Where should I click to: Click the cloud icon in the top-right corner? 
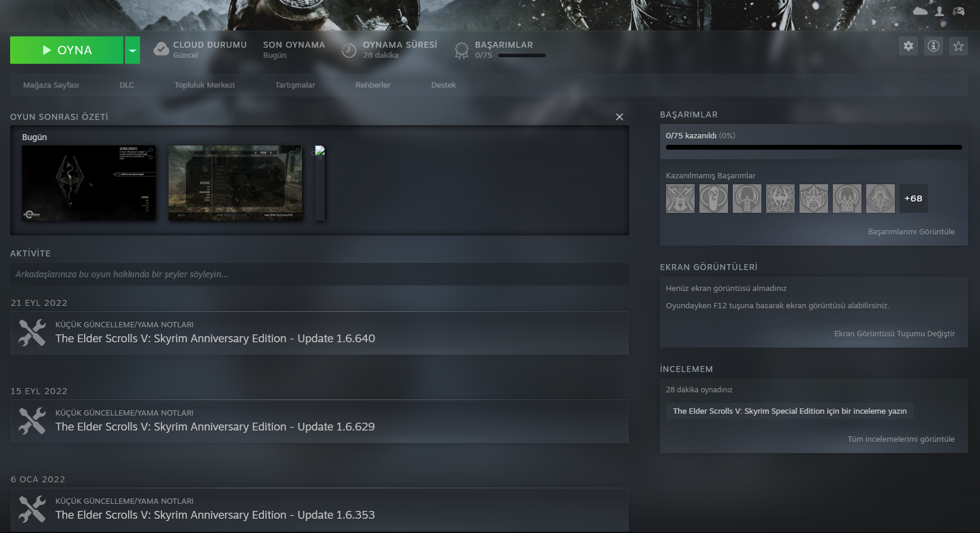[x=920, y=11]
